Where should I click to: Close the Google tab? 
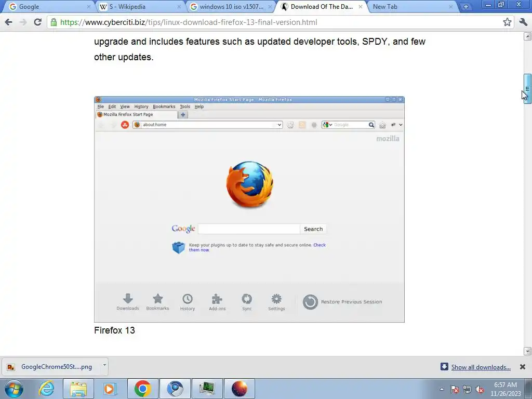coord(88,6)
